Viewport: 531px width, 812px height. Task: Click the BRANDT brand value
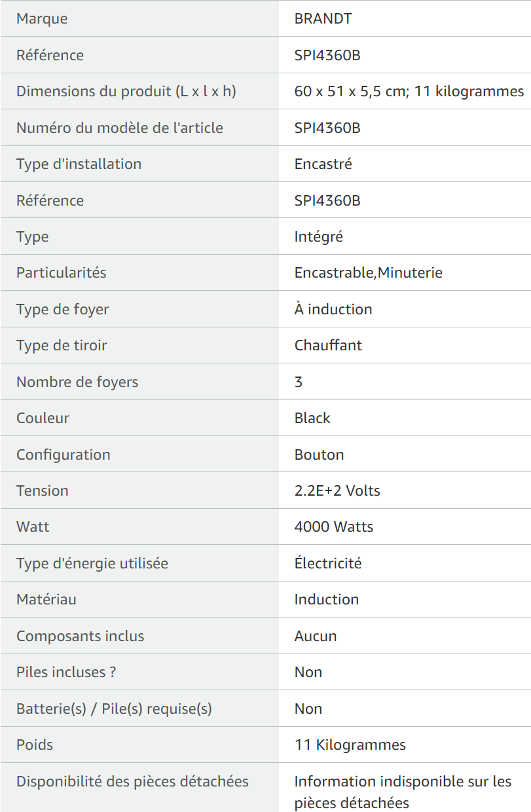click(x=323, y=18)
